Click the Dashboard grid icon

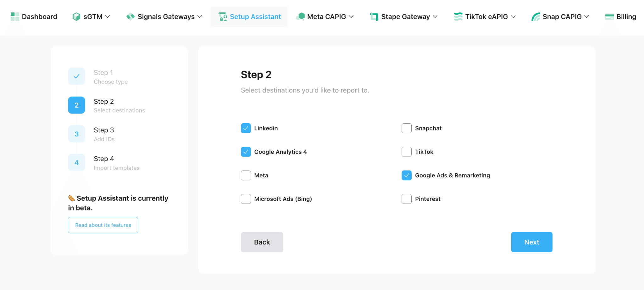coord(15,17)
